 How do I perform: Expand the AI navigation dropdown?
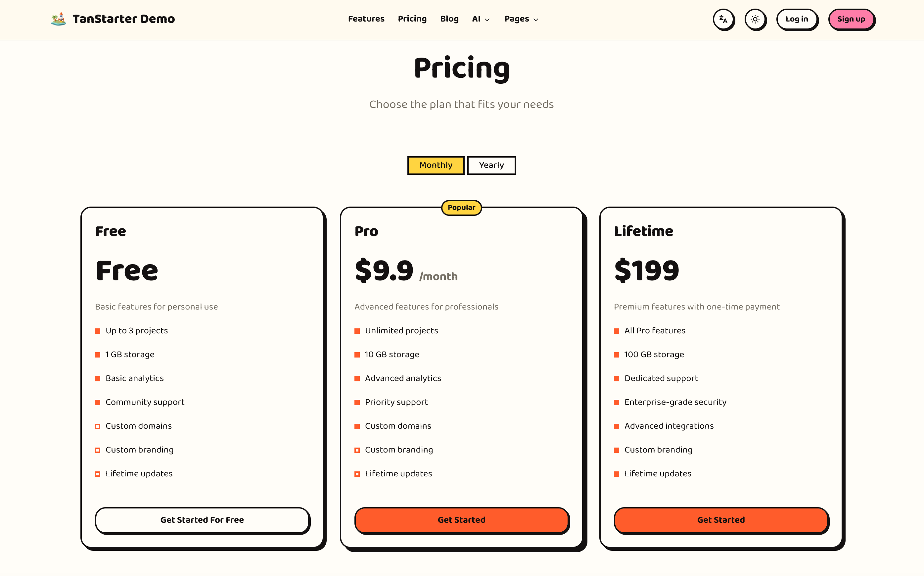(481, 19)
